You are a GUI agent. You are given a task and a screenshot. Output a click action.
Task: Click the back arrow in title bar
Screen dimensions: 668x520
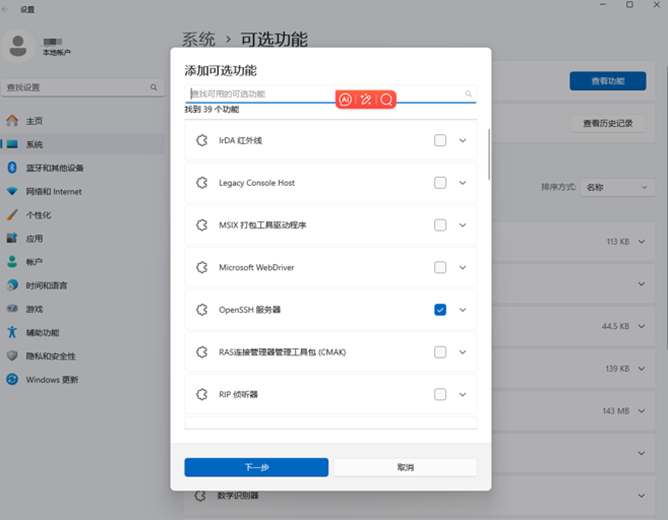pyautogui.click(x=6, y=9)
